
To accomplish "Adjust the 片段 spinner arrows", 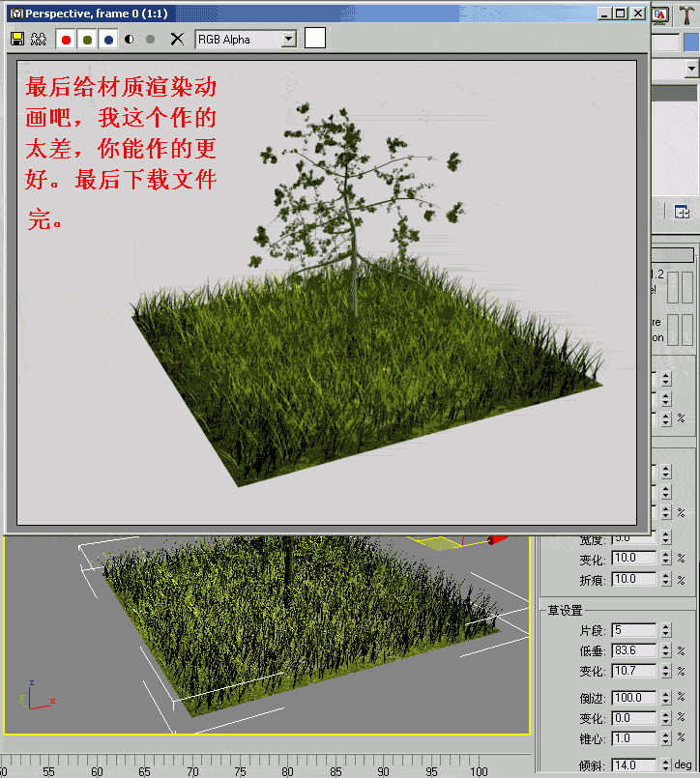I will tap(666, 630).
